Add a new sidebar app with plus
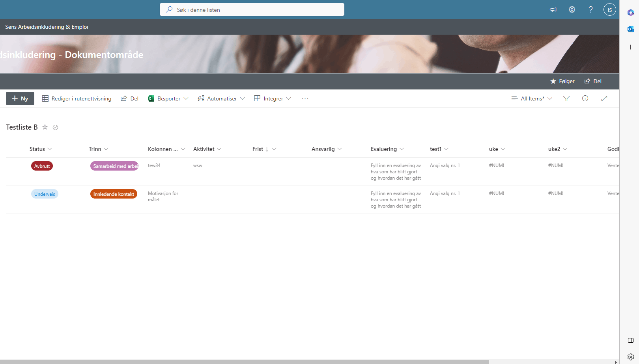 630,47
